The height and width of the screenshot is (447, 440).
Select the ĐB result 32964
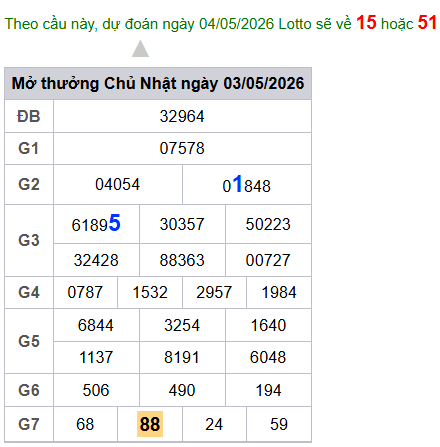point(182,117)
